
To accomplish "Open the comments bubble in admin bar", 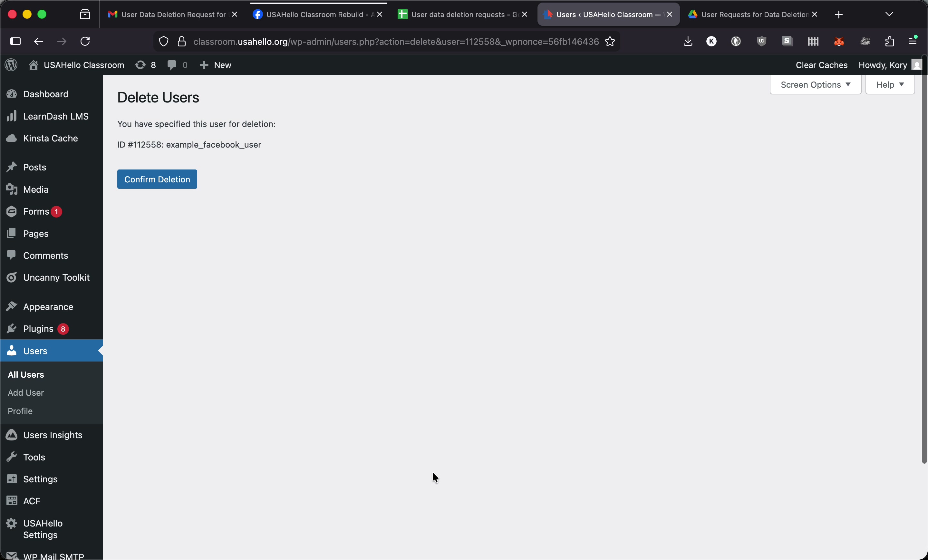I will [x=177, y=65].
